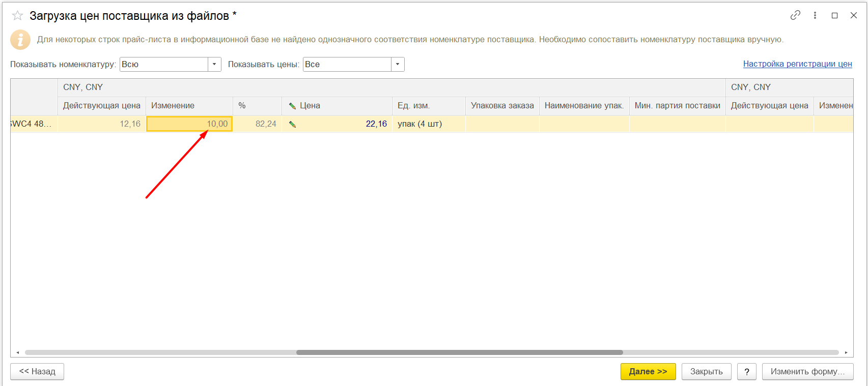Go back with << Назад button
Viewport: 868px width, 386px height.
click(x=37, y=371)
